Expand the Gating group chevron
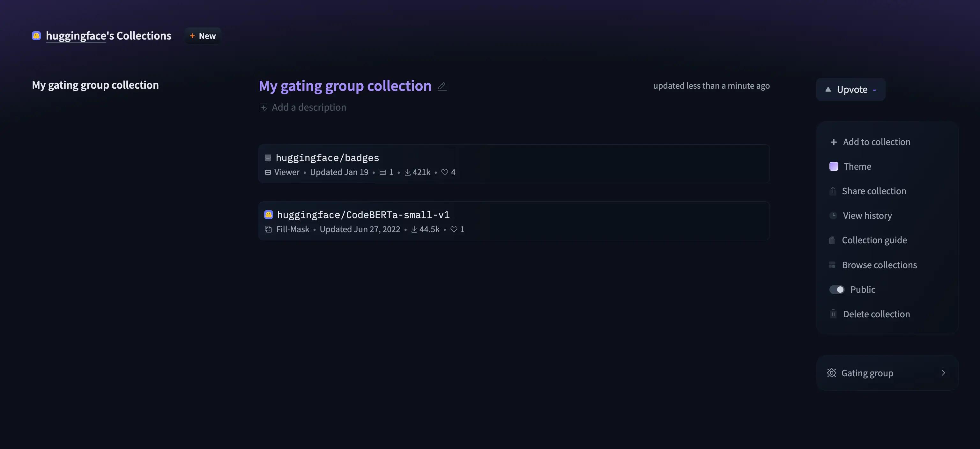This screenshot has width=980, height=449. point(943,372)
